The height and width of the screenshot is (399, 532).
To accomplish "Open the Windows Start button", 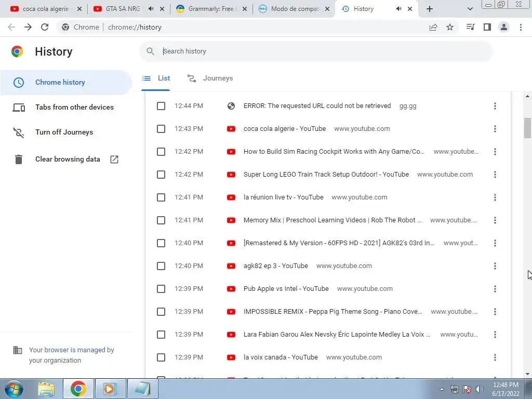I will point(14,389).
